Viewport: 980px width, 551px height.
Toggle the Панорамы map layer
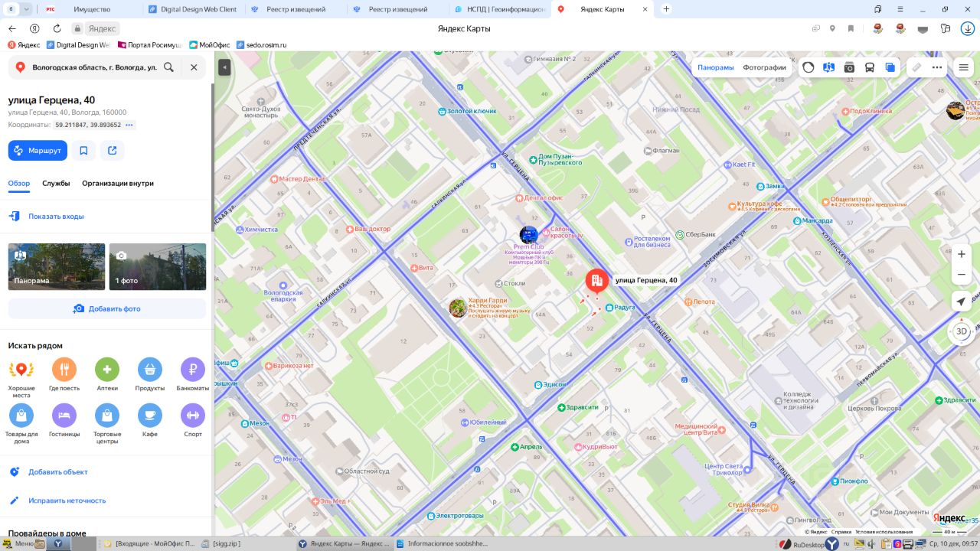click(x=716, y=67)
